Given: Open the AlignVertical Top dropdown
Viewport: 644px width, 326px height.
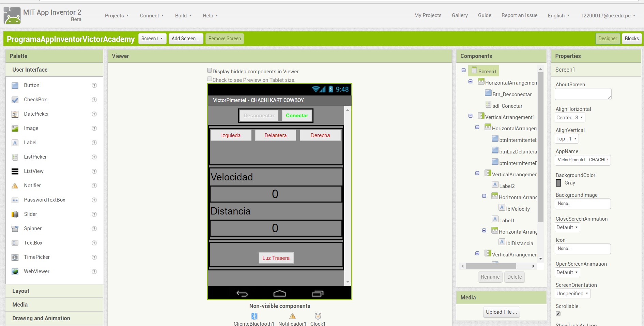Looking at the screenshot, I should [567, 139].
